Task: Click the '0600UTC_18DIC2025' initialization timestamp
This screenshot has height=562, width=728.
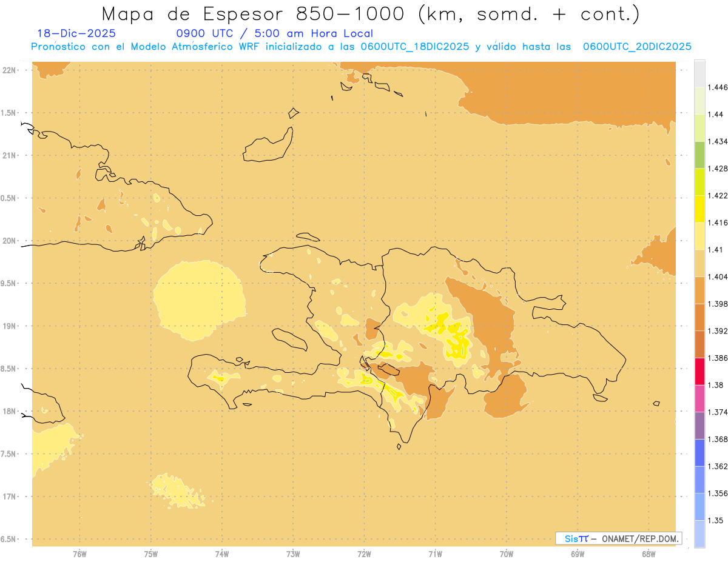Action: tap(415, 47)
